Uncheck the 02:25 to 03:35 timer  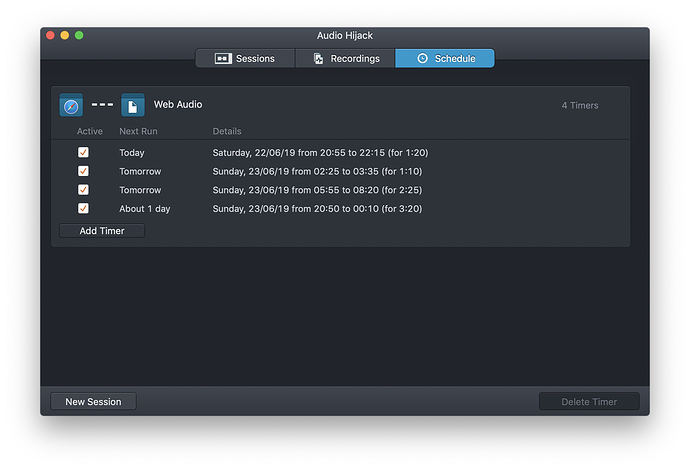(83, 171)
